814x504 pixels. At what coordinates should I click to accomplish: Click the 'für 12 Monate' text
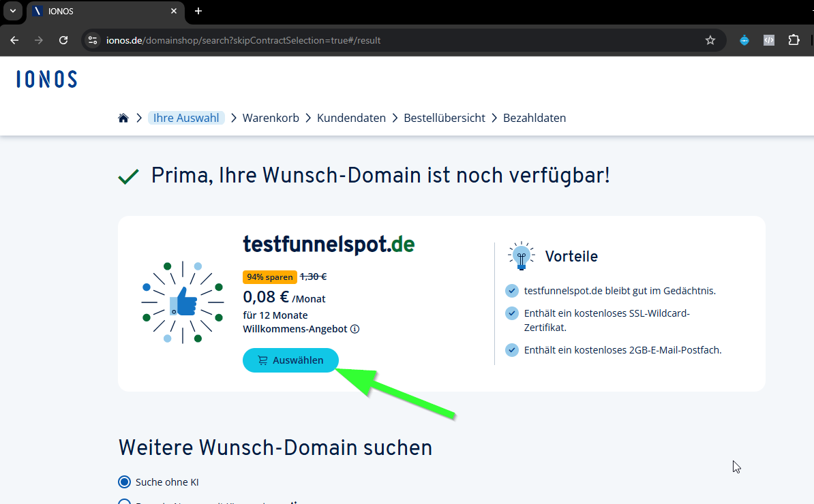tap(275, 315)
